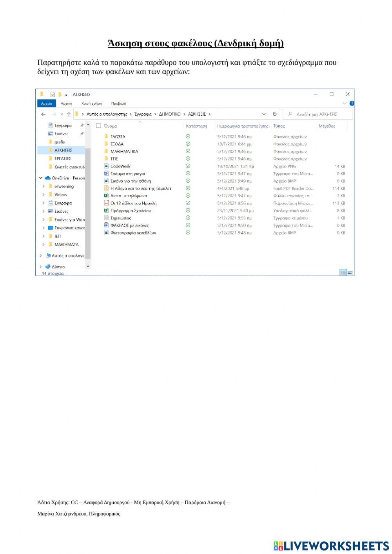392x554 pixels.
Task: Click the Σημειώσεις text file icon
Action: click(106, 218)
